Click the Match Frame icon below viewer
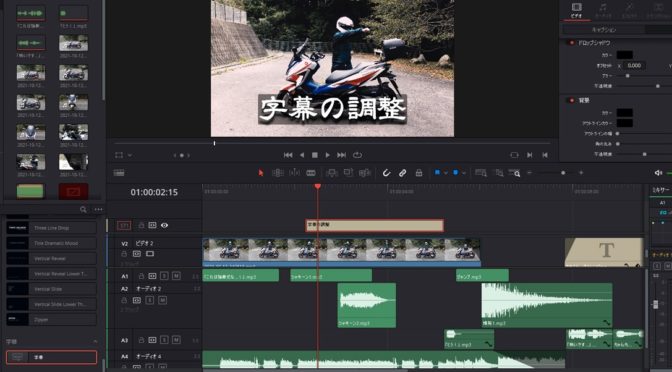The height and width of the screenshot is (372, 672). 514,155
